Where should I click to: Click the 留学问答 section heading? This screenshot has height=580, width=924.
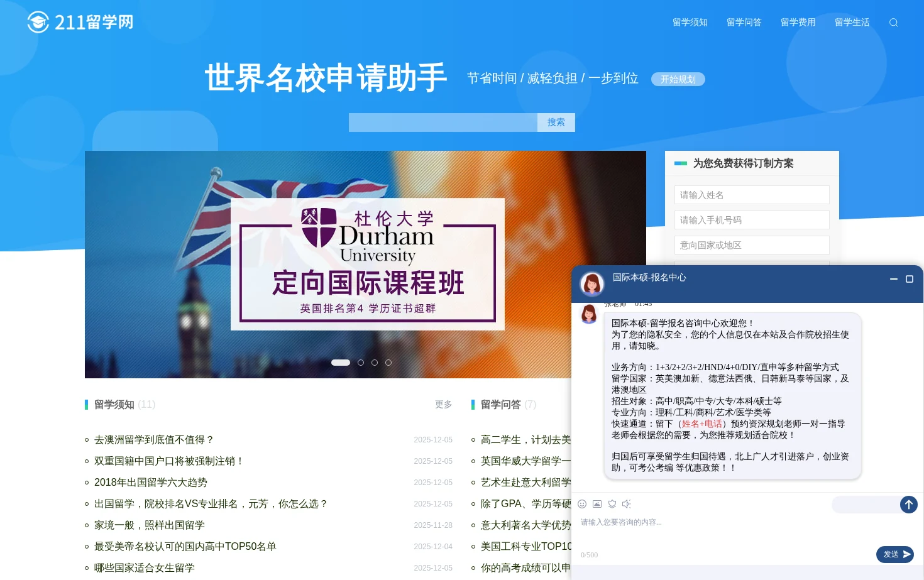501,405
